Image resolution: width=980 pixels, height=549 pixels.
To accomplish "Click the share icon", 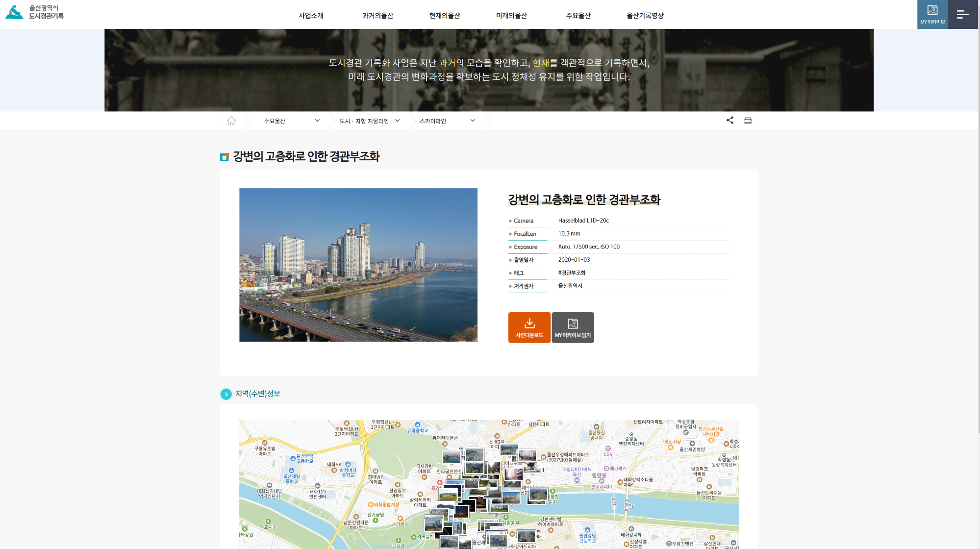I will 729,120.
